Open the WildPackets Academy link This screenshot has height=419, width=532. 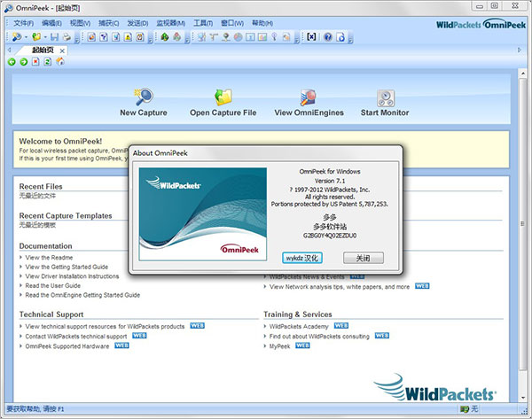[299, 327]
